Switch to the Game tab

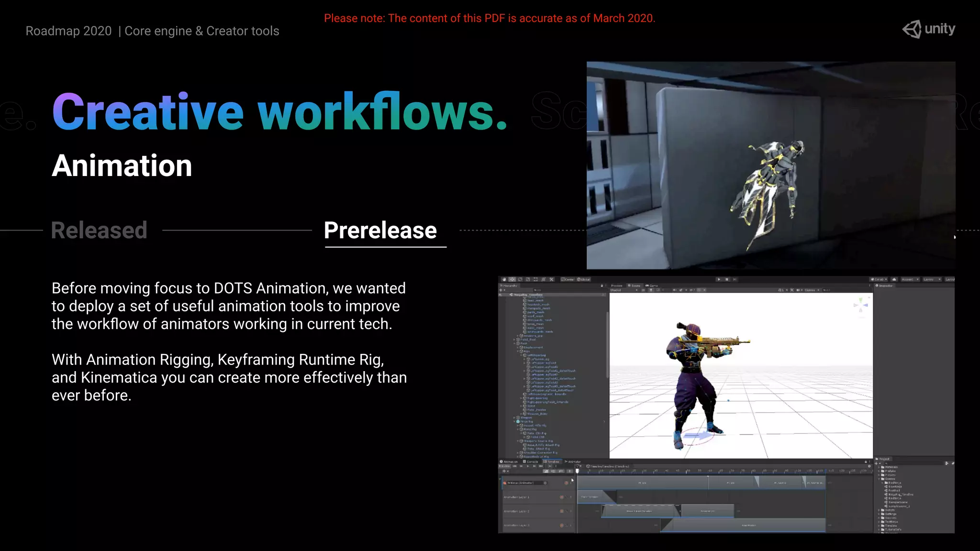[x=652, y=286]
